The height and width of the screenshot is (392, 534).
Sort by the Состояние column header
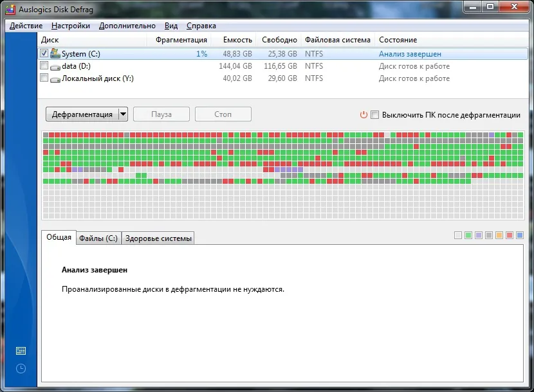click(x=452, y=40)
